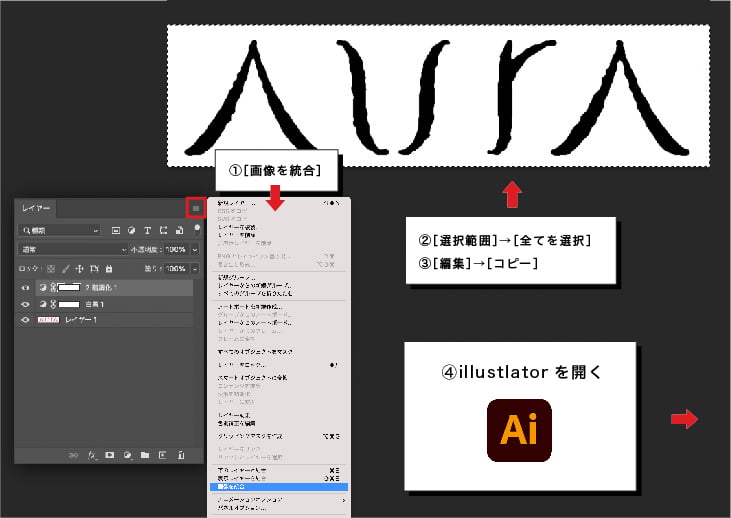Viewport: 731px width, 518px height.
Task: Click the create new group folder icon
Action: [x=144, y=455]
